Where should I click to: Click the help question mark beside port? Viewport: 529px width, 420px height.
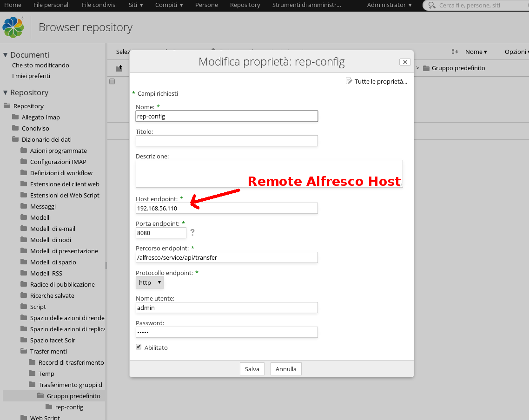pyautogui.click(x=192, y=232)
